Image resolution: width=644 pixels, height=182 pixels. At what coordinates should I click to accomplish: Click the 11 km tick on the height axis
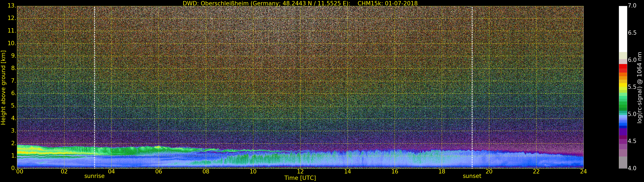pyautogui.click(x=12, y=31)
